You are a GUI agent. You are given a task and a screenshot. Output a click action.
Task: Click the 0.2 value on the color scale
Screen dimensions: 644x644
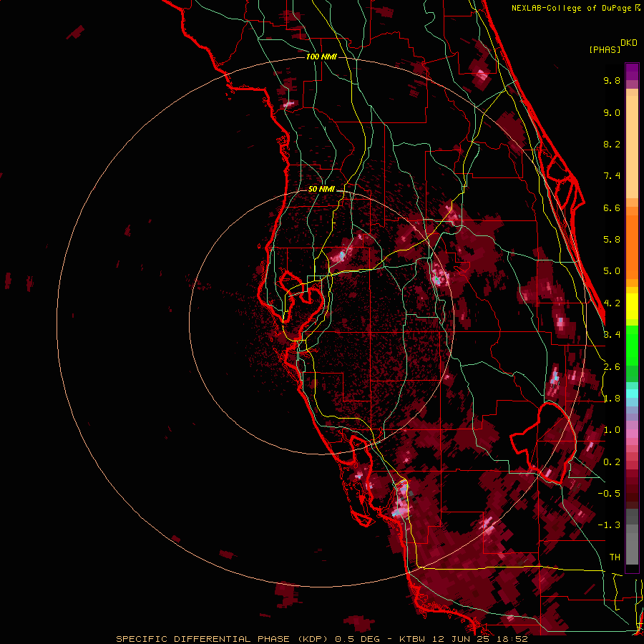(x=612, y=462)
